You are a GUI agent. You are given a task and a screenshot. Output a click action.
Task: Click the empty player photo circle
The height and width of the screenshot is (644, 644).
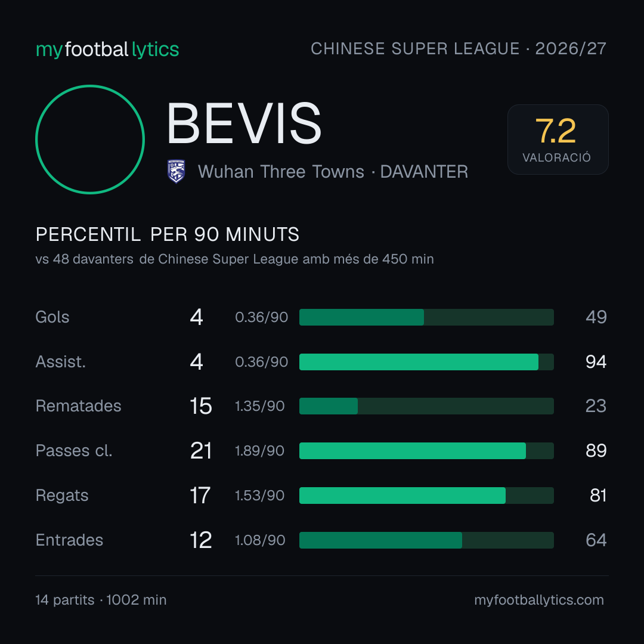click(x=90, y=140)
